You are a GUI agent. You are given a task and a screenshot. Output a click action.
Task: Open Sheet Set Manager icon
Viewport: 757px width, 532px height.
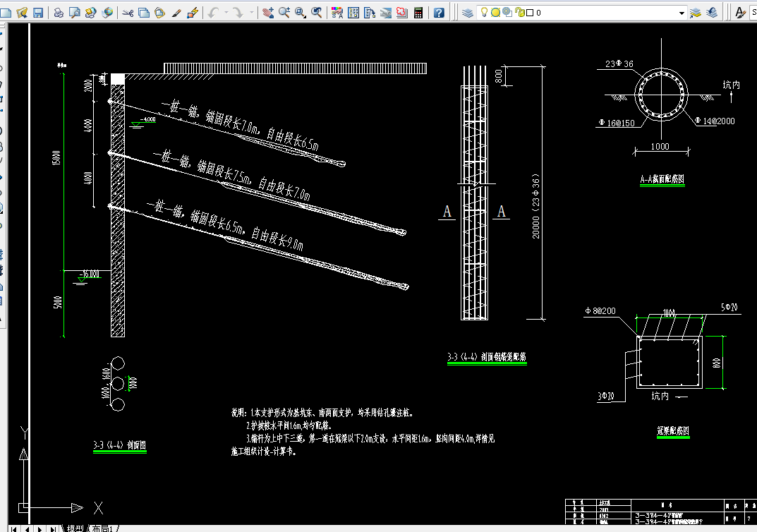point(386,13)
